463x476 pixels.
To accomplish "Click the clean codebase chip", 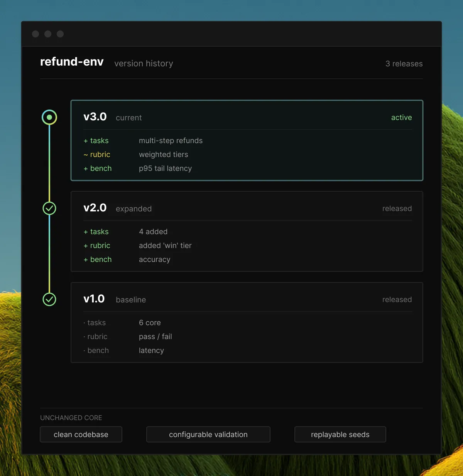I will pos(81,434).
